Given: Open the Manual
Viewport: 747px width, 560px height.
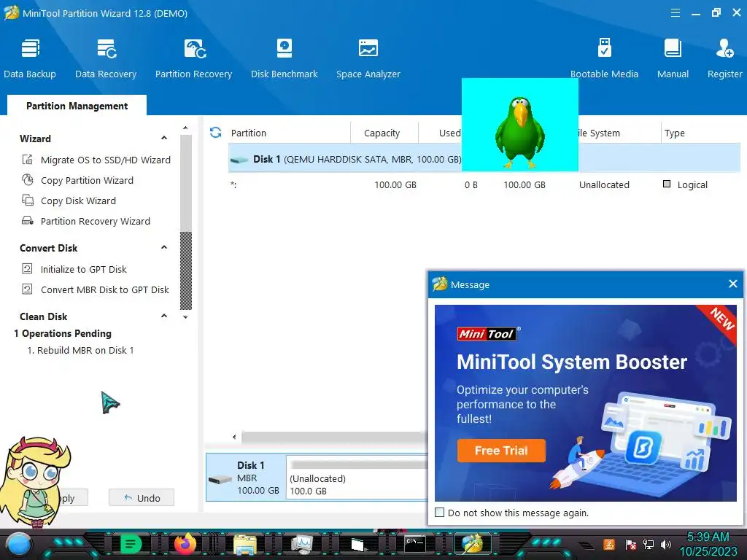Looking at the screenshot, I should pyautogui.click(x=673, y=58).
